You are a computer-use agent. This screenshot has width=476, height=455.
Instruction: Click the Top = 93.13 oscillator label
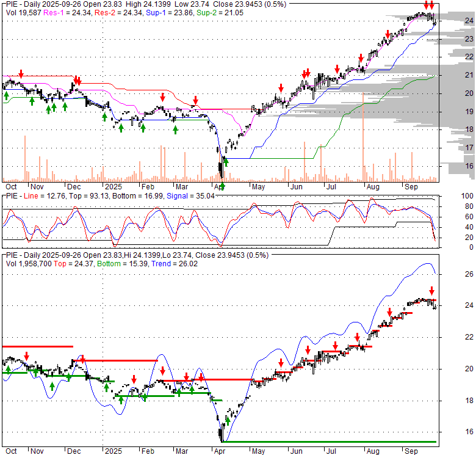tap(88, 196)
